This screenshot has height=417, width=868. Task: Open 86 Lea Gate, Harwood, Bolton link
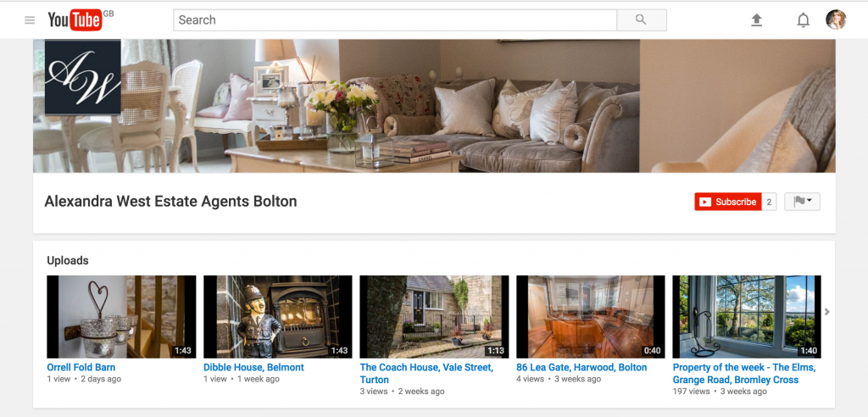(581, 367)
